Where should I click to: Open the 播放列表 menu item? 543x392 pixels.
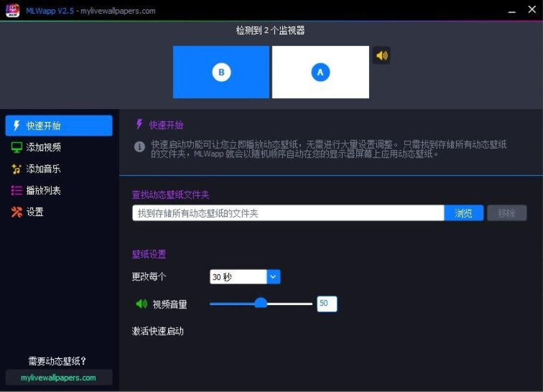click(x=44, y=191)
